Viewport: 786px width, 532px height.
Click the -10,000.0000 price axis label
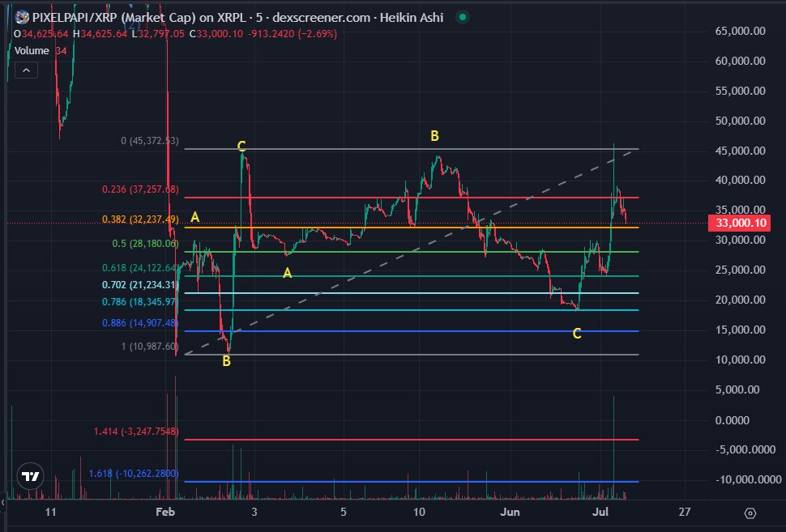coord(748,480)
